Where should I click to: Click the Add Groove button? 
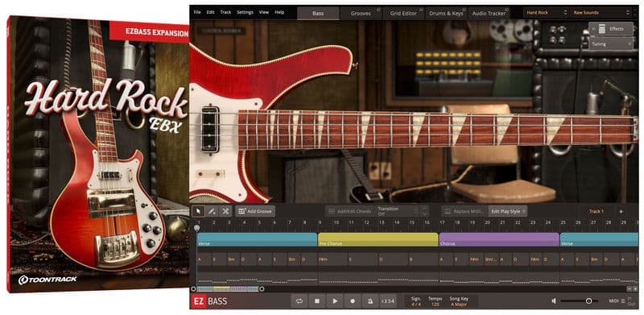[x=255, y=211]
